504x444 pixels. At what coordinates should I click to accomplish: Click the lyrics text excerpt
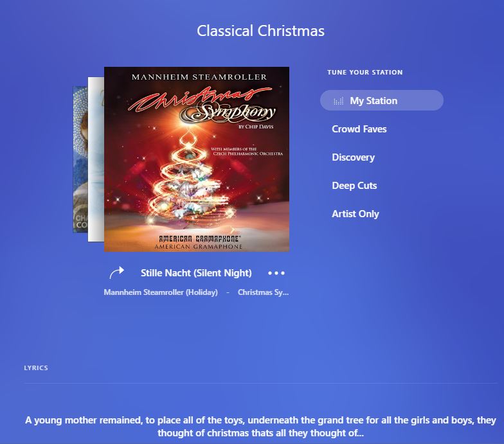point(260,427)
